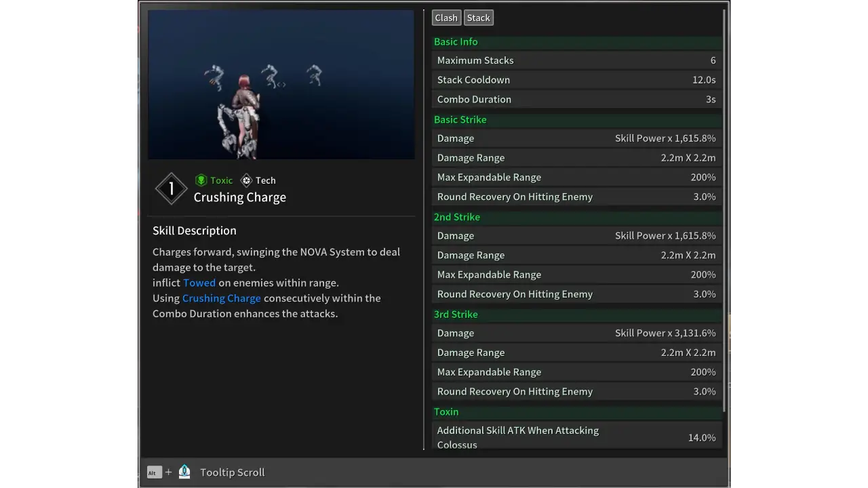Select the Additional Skill ATK When Attacking Colossus row
The height and width of the screenshot is (488, 868).
(x=576, y=437)
